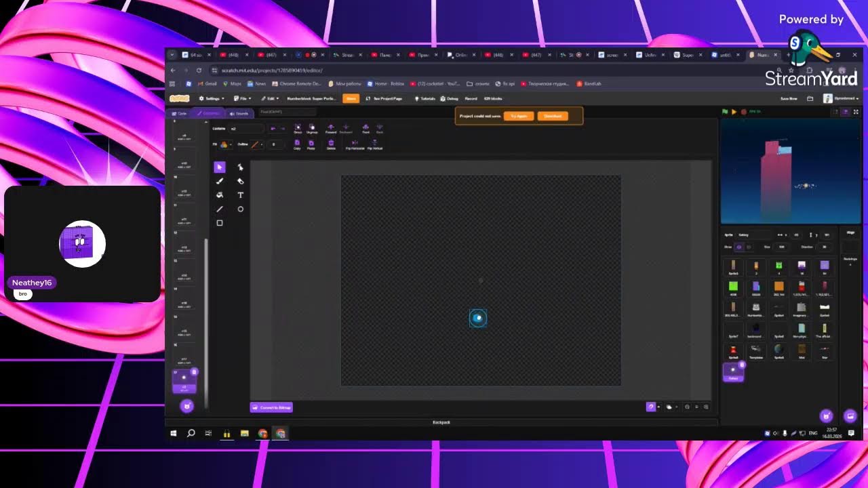Image resolution: width=868 pixels, height=488 pixels.
Task: Select the Galaxy sprite thumbnail
Action: [x=733, y=372]
